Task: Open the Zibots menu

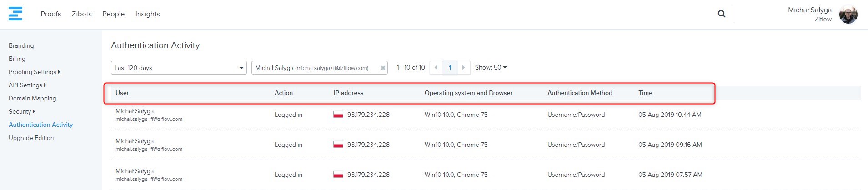Action: [81, 14]
